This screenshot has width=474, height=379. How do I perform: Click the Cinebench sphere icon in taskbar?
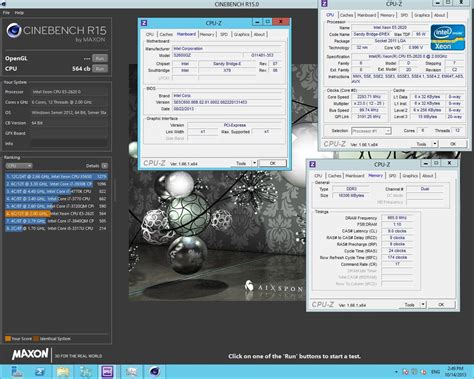154,371
